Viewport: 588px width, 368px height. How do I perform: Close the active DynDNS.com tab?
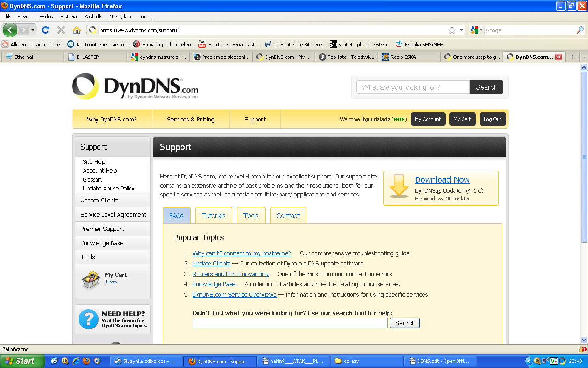tap(559, 57)
